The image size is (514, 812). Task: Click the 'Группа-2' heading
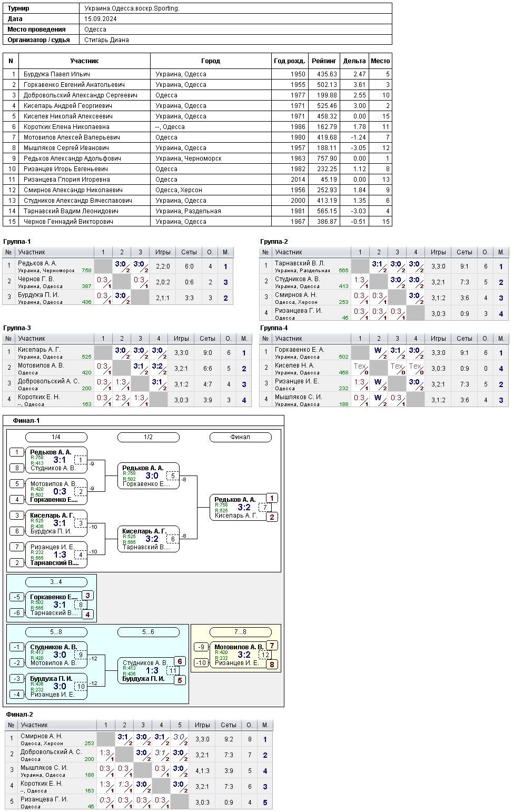[x=274, y=242]
